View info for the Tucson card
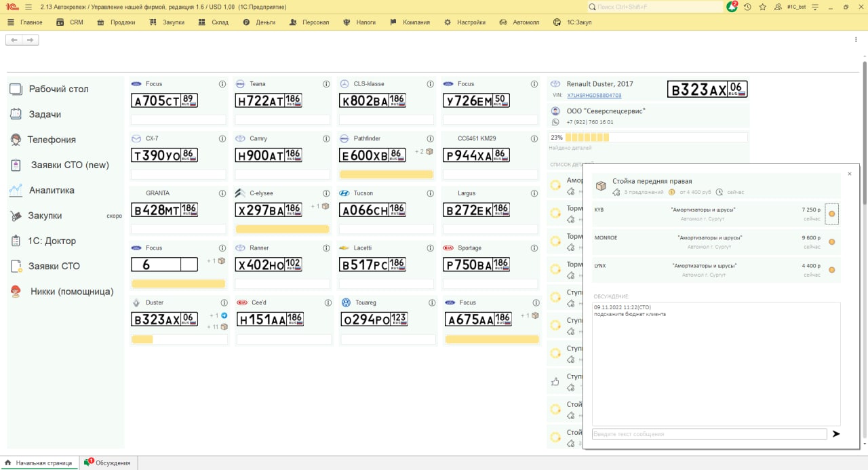Screen dimensions: 868x470 [x=430, y=193]
